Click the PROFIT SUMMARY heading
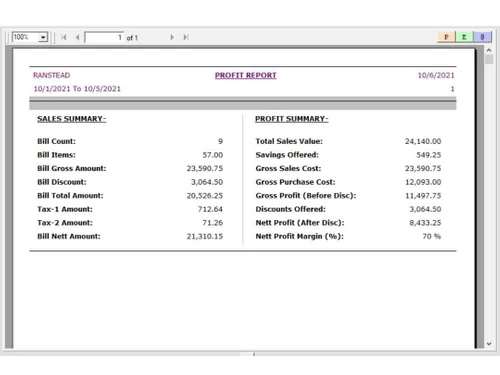The image size is (500, 375). coord(292,119)
